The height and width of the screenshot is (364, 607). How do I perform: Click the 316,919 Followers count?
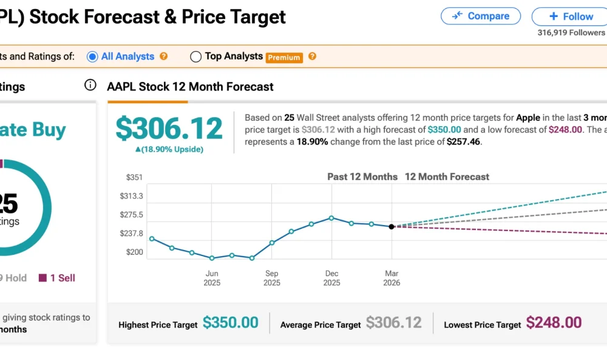570,33
